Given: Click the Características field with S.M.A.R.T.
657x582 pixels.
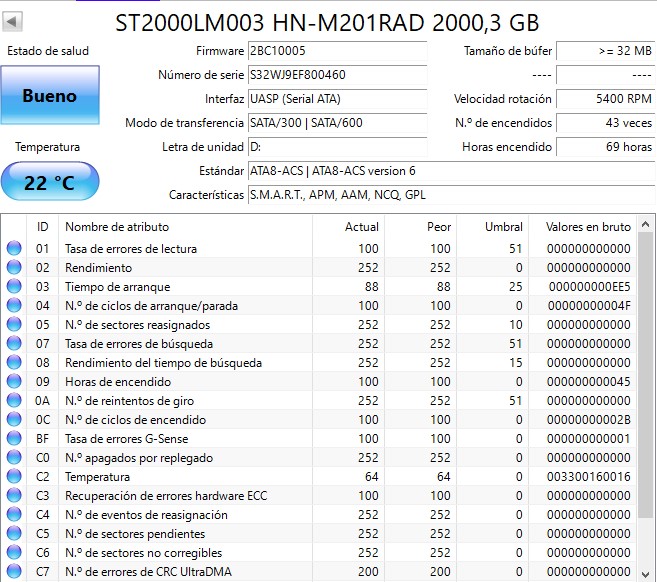Looking at the screenshot, I should click(451, 195).
